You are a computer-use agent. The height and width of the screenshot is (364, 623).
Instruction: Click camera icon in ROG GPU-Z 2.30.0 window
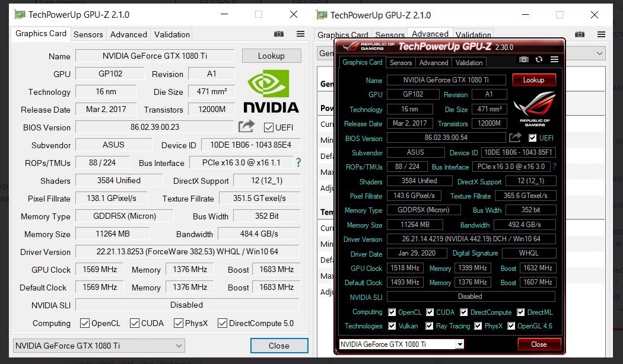pos(524,59)
